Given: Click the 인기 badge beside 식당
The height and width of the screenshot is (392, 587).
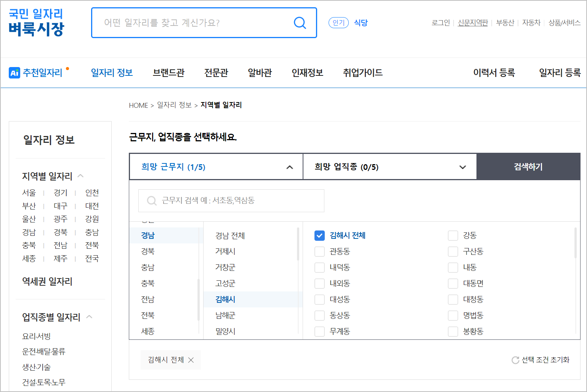Looking at the screenshot, I should [338, 23].
